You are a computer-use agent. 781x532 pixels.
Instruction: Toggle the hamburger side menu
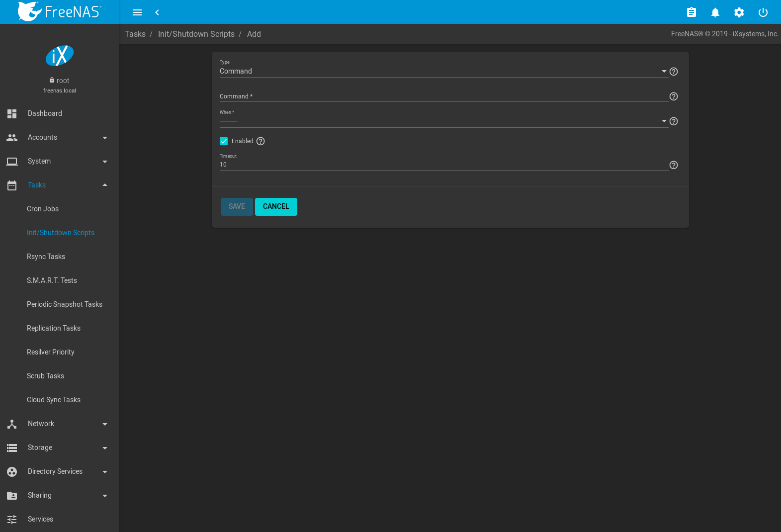click(137, 12)
